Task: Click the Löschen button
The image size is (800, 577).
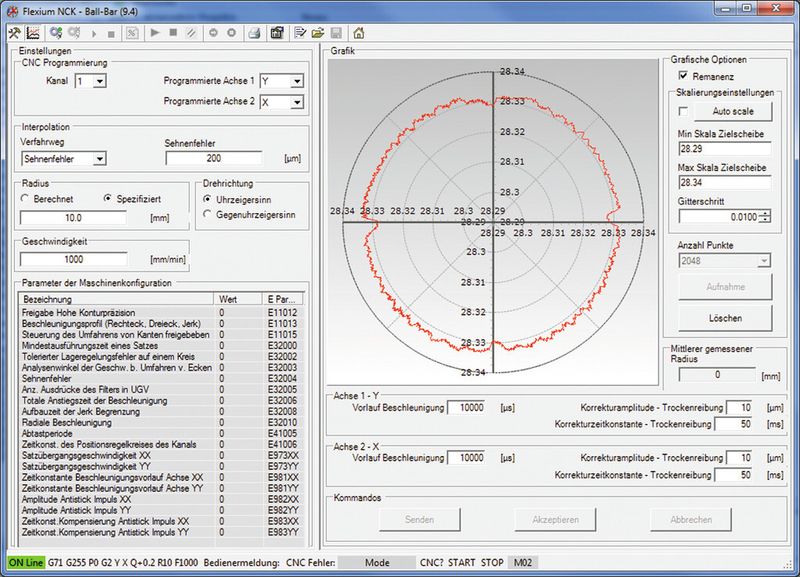Action: click(x=725, y=318)
